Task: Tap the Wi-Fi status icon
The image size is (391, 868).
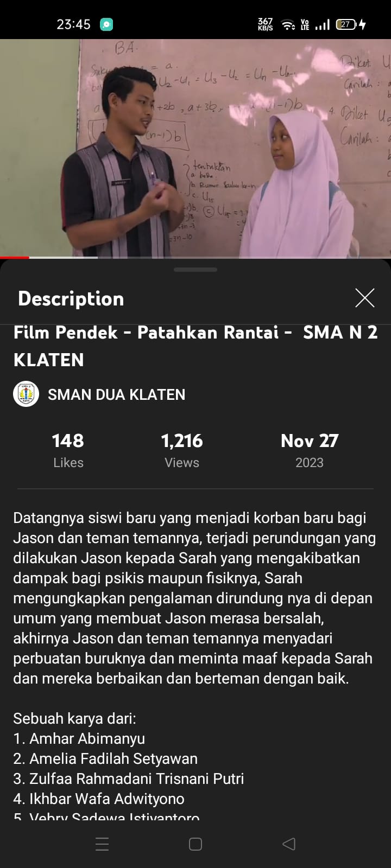Action: pos(288,24)
